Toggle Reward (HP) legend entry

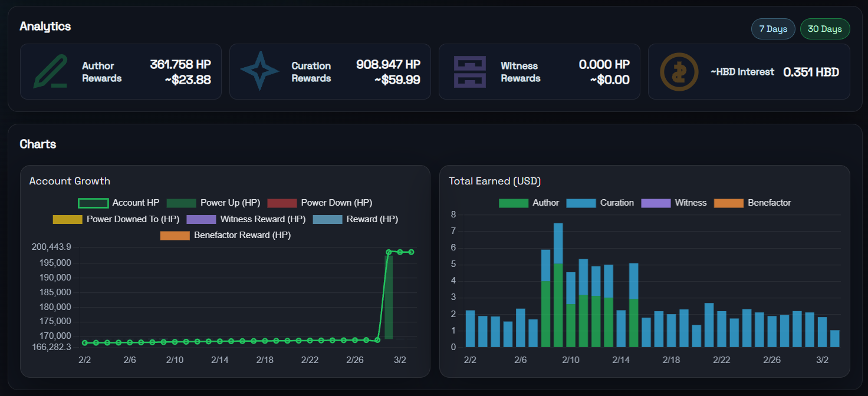[356, 219]
